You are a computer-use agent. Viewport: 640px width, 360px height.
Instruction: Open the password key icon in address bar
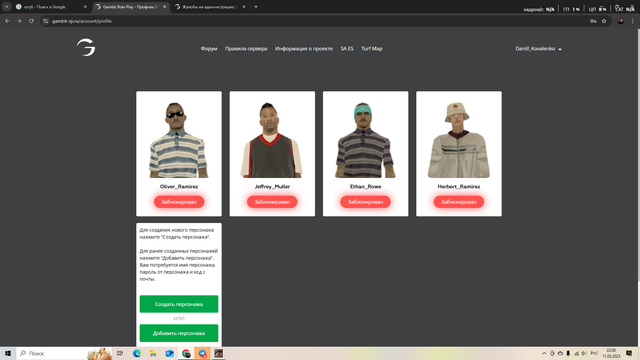click(x=593, y=21)
